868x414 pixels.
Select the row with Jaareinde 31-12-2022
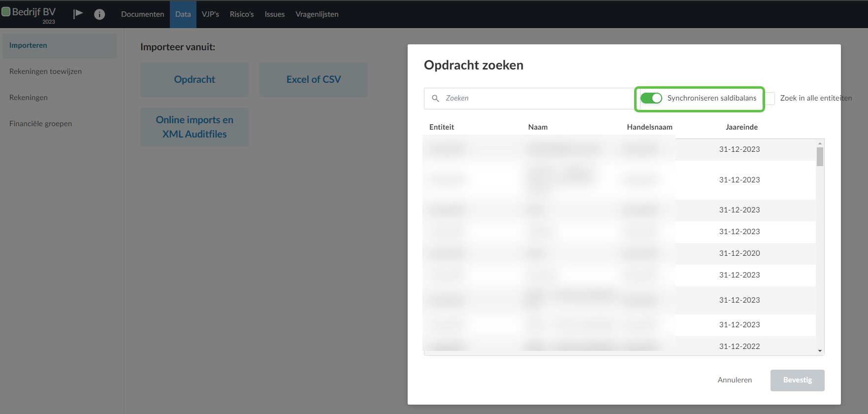pos(619,346)
